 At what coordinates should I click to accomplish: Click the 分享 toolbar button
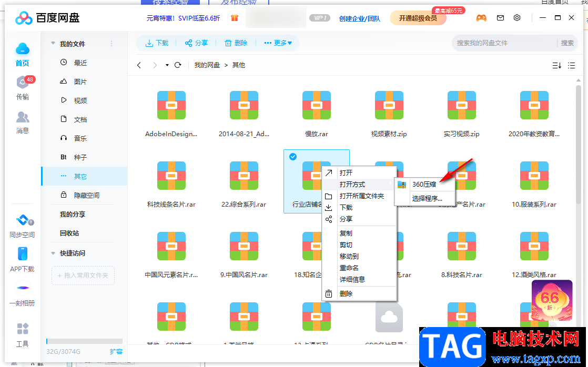tap(196, 43)
